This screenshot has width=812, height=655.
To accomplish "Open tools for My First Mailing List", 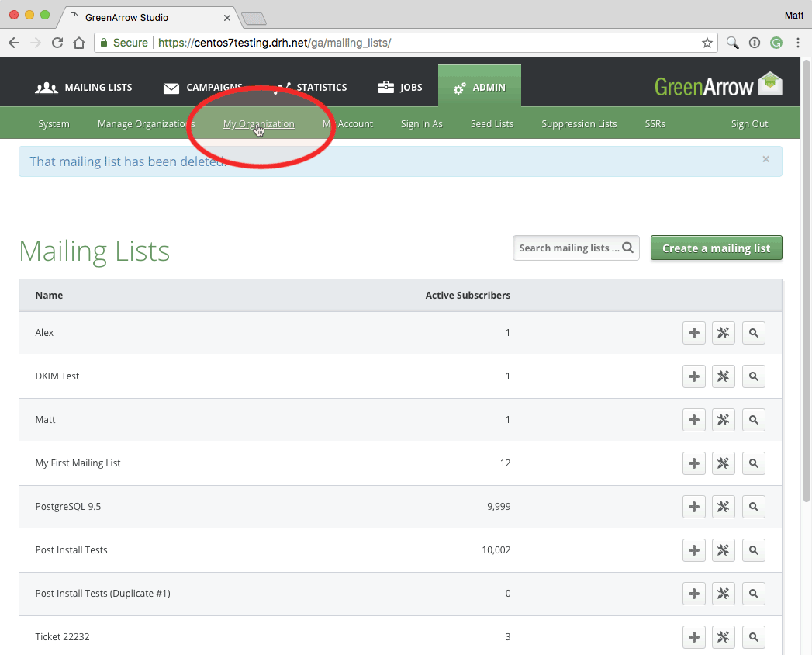I will click(x=724, y=463).
